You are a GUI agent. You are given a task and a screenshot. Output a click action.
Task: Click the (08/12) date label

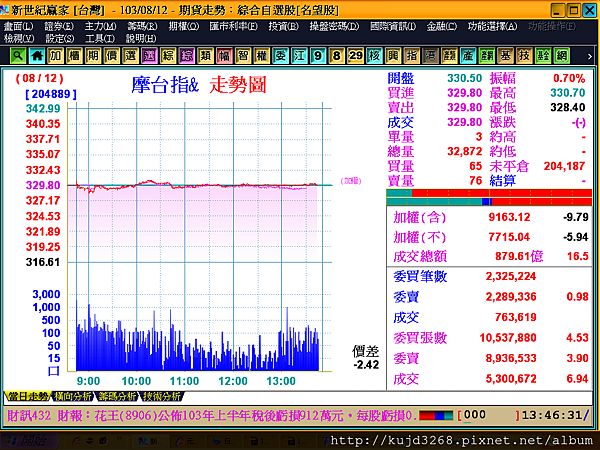tap(39, 78)
